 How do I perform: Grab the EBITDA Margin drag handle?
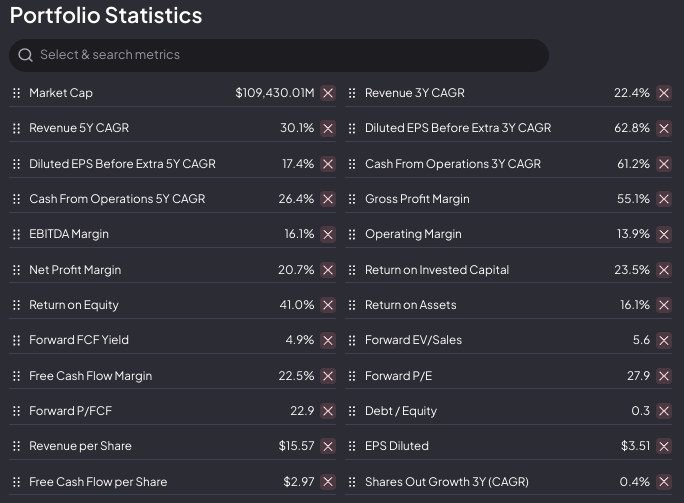pyautogui.click(x=16, y=234)
